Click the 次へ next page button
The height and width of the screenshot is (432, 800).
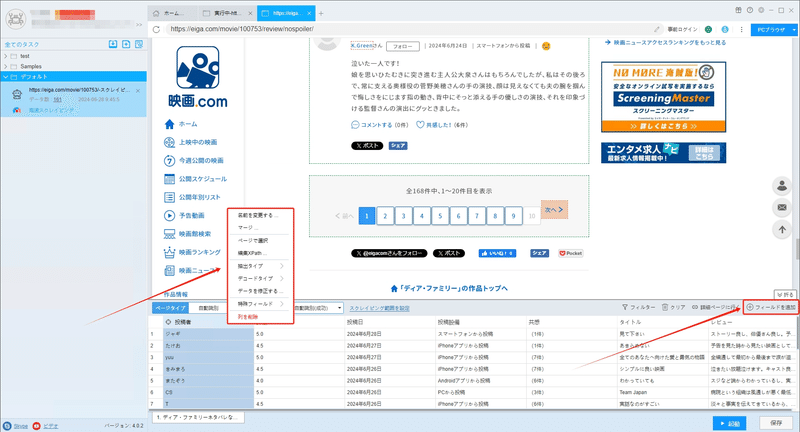[554, 210]
